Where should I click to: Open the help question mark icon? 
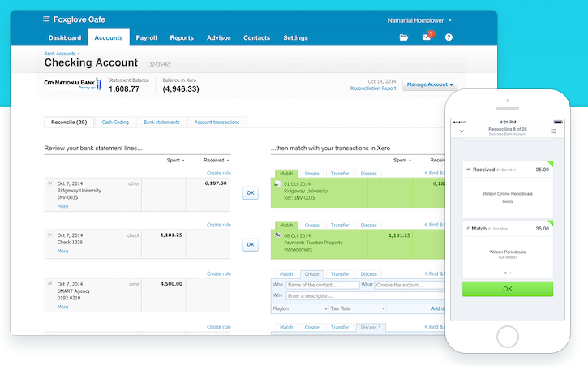click(449, 37)
